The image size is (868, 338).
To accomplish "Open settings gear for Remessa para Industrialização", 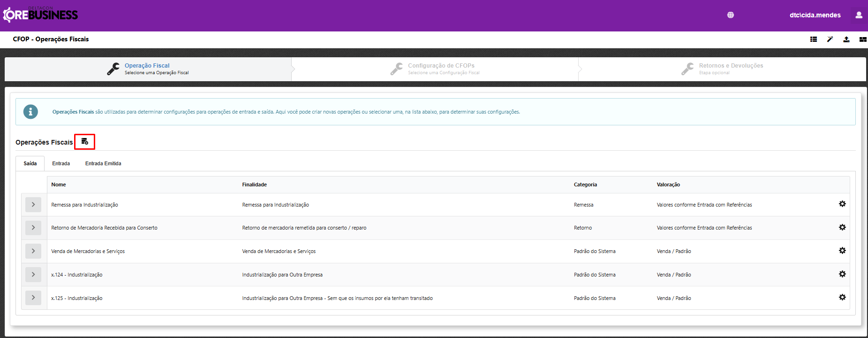I will 842,204.
